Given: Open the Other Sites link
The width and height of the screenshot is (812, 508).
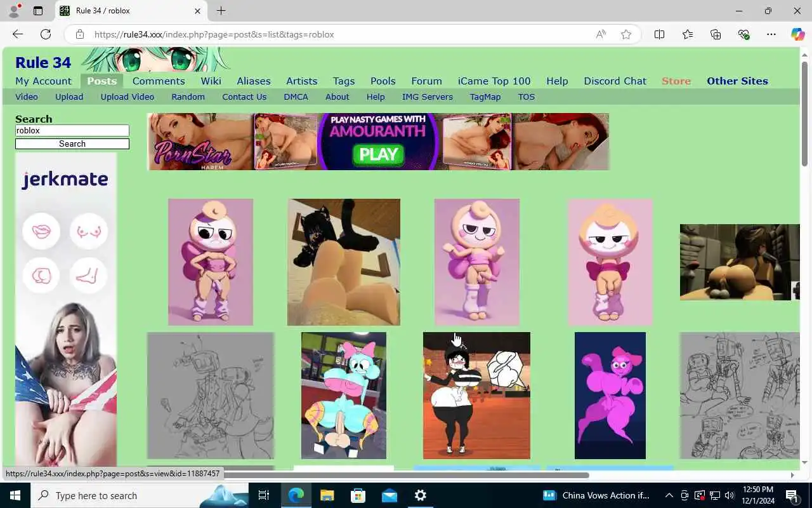Looking at the screenshot, I should coord(737,81).
